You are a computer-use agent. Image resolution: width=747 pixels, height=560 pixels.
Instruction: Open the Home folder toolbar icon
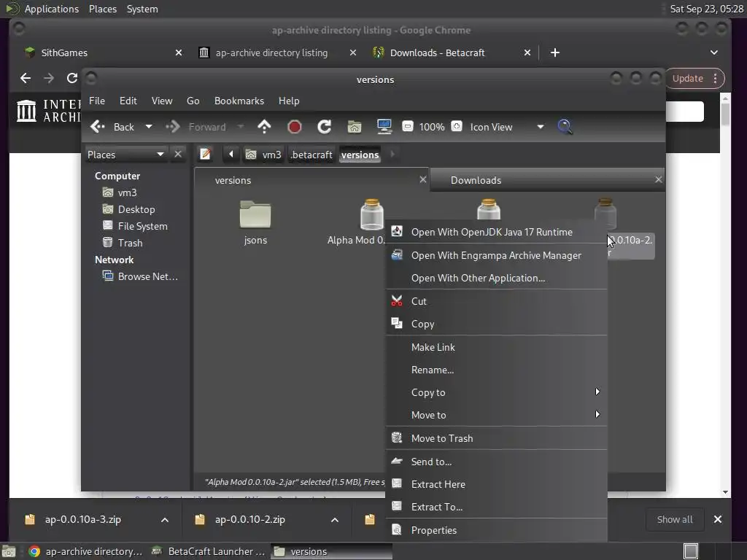click(x=355, y=127)
